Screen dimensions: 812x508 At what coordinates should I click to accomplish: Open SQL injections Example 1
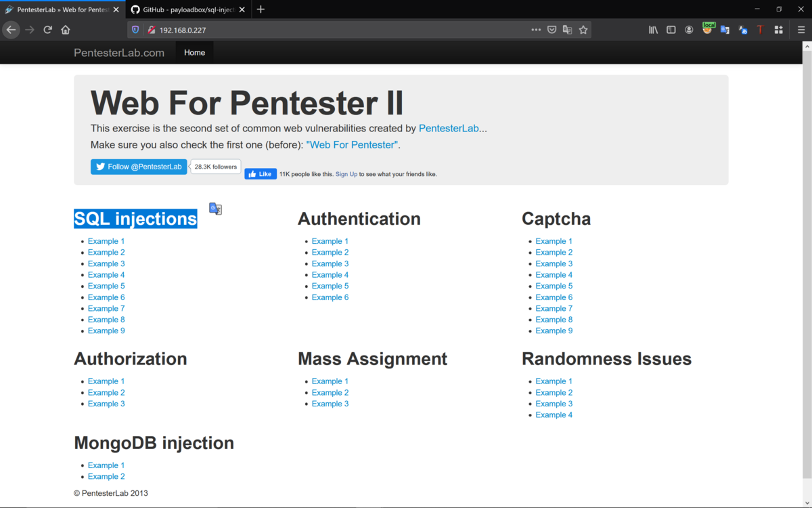pyautogui.click(x=106, y=241)
